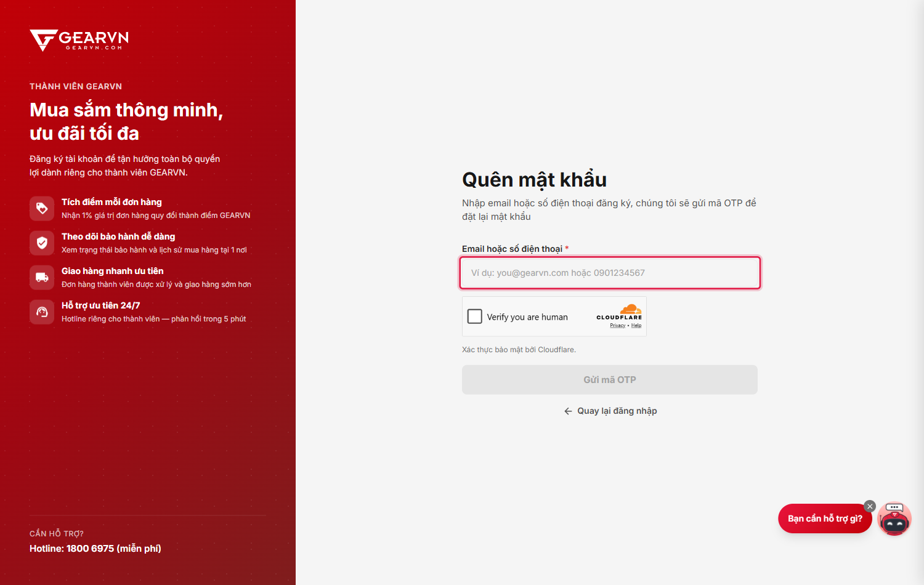Click 'Đơn hàng thành viên được xử lý' description
Viewport: 924px width, 585px height.
(156, 284)
